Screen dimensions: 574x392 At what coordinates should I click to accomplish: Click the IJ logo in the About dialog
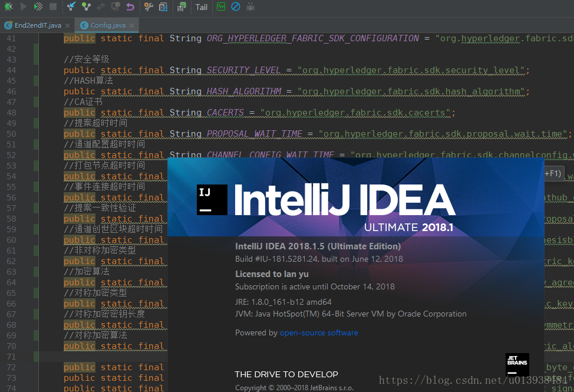point(212,200)
